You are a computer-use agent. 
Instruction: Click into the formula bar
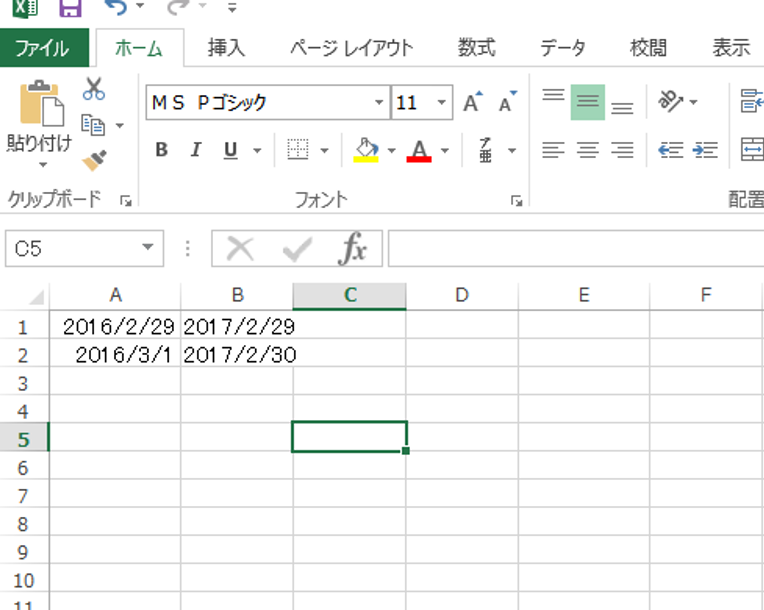(x=576, y=248)
